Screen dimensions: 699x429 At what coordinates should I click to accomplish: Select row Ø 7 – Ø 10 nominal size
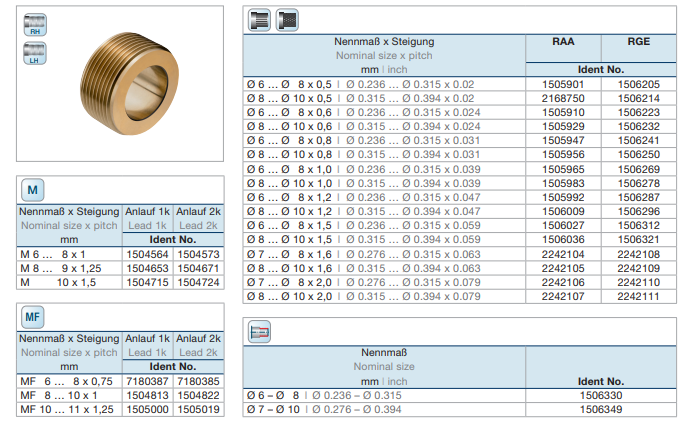tap(460, 409)
